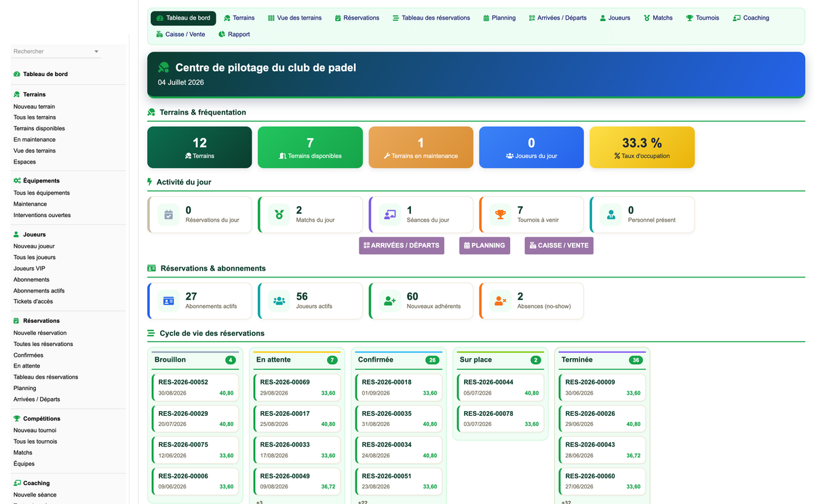
Task: Switch to Vue des terrains tab
Action: pyautogui.click(x=295, y=18)
